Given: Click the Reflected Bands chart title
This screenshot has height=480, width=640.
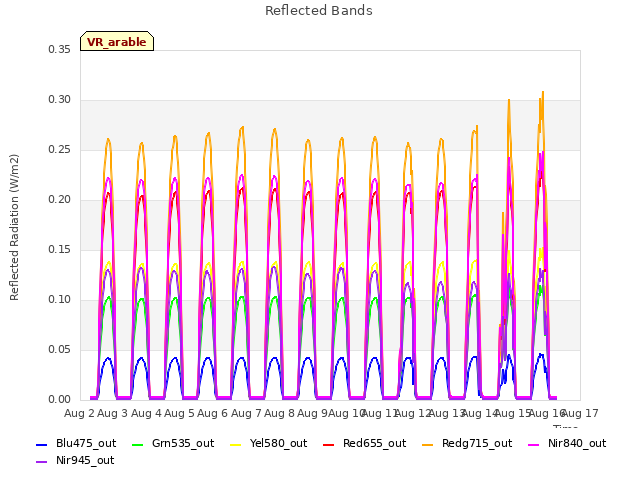Looking at the screenshot, I should click(x=319, y=11).
